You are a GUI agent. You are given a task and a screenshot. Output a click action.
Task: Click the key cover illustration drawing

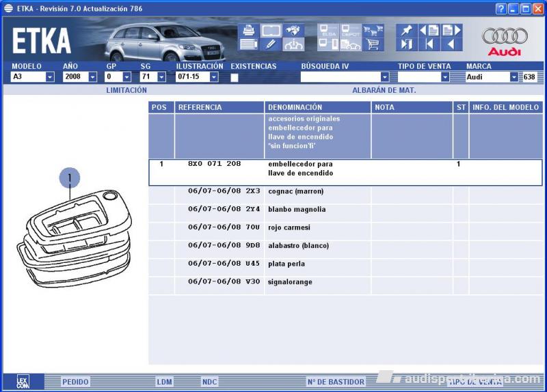[75, 239]
